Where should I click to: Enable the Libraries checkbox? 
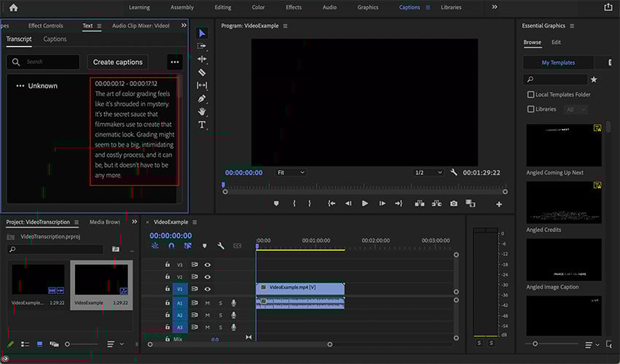[531, 109]
